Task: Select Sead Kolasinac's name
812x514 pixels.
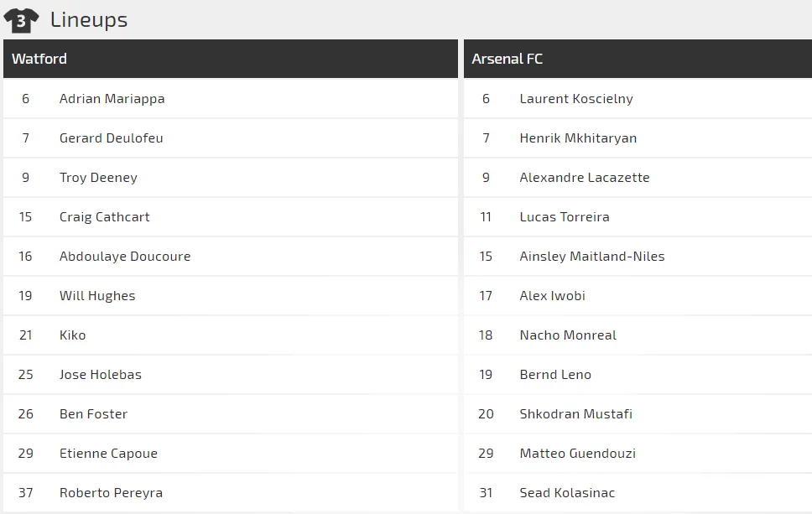Action: coord(567,493)
